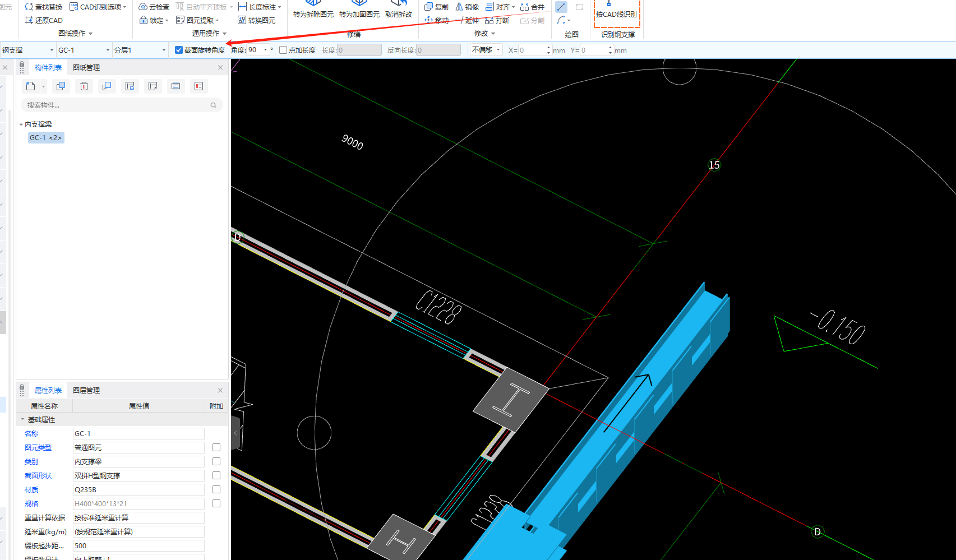Collapse the 内支撑梁 tree node

21,124
